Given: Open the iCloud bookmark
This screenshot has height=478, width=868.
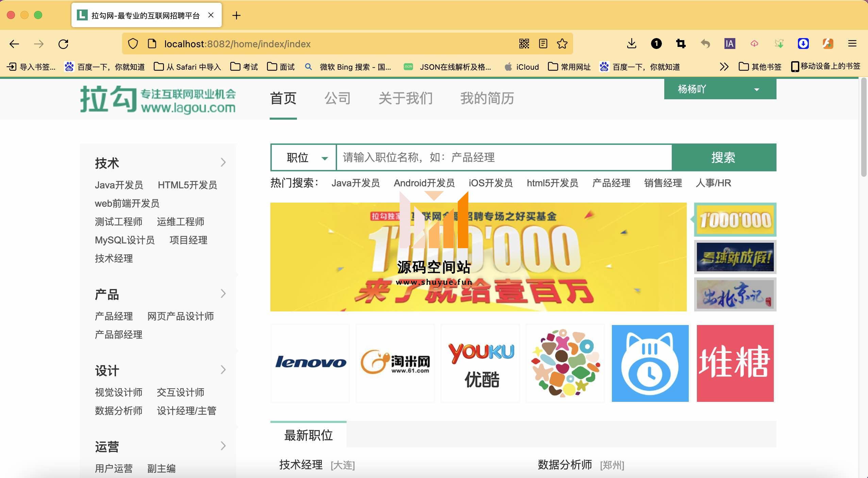Looking at the screenshot, I should [522, 67].
